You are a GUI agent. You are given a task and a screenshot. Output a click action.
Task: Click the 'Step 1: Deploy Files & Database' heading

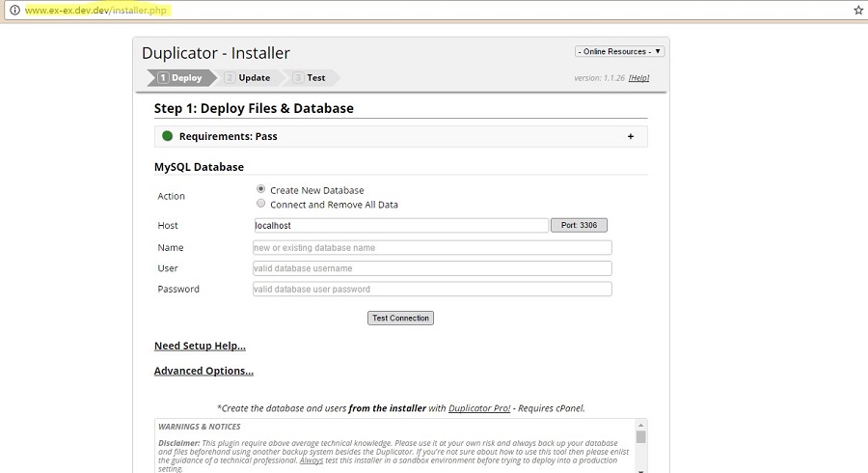254,108
